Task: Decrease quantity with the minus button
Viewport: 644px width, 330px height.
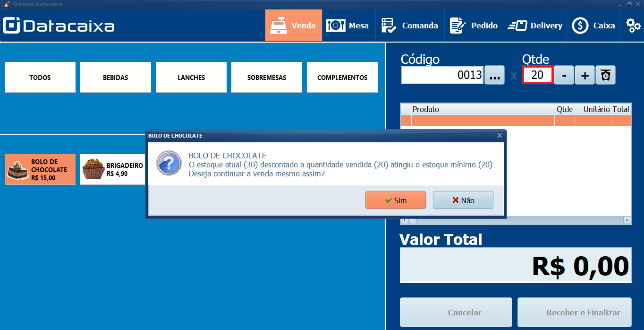Action: 564,75
